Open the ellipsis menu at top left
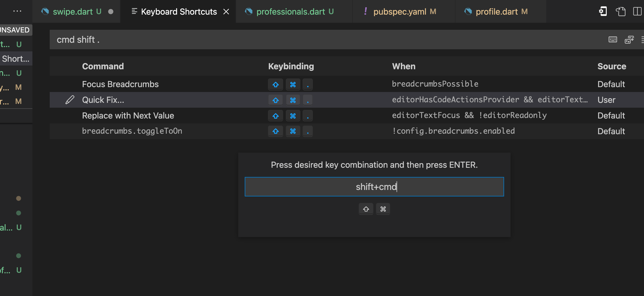The width and height of the screenshot is (644, 296). (x=17, y=11)
